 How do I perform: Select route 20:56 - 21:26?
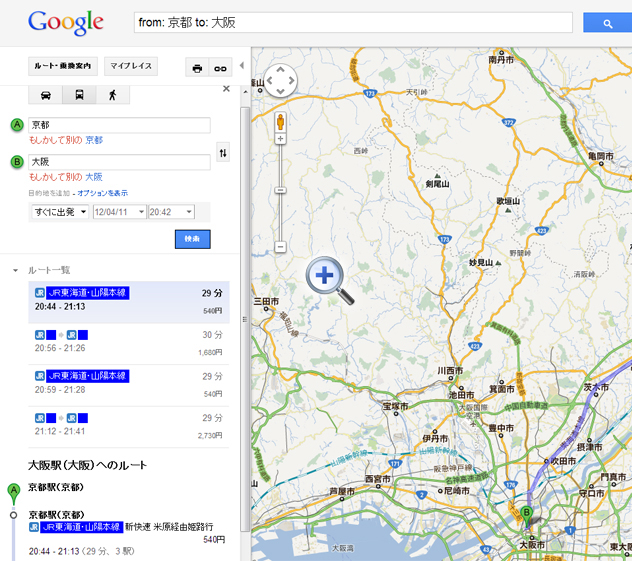coord(129,344)
